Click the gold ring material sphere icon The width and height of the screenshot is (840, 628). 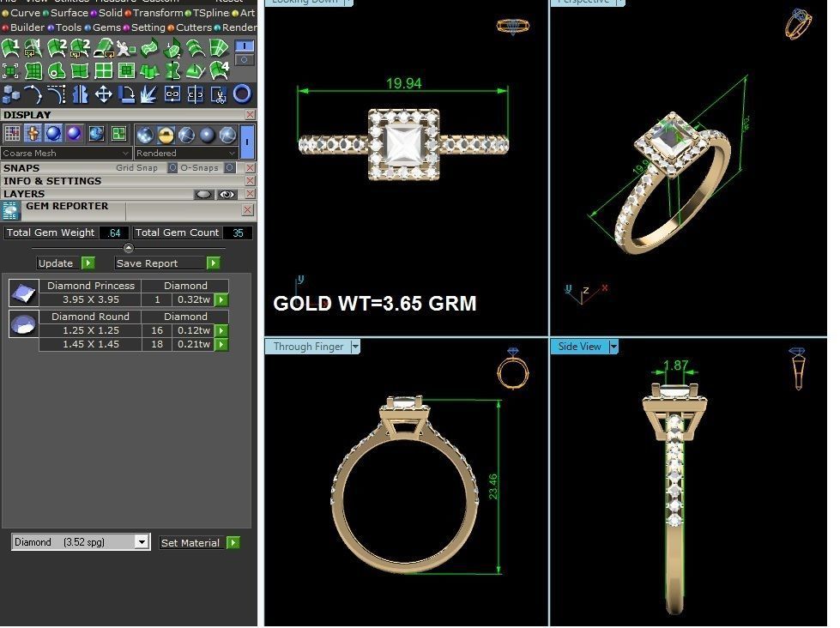tap(166, 135)
